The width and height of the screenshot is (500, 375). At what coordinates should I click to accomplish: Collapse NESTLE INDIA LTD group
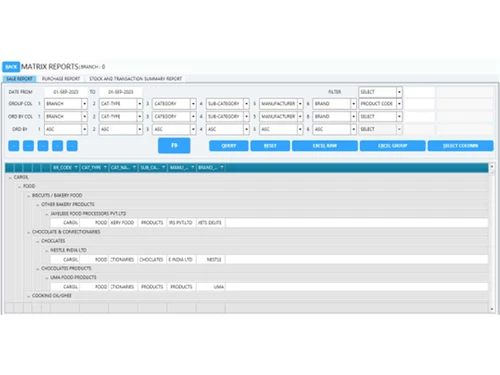(x=47, y=250)
